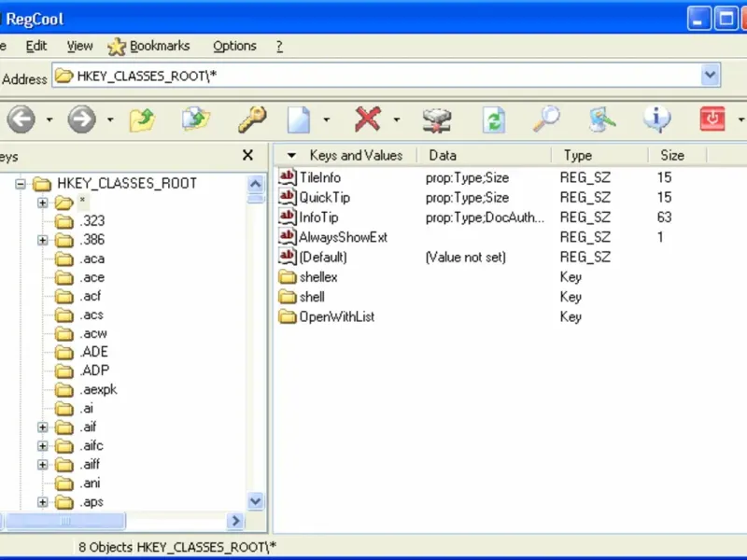Click the red power button icon
Viewport: 747px width, 560px height.
pos(712,119)
